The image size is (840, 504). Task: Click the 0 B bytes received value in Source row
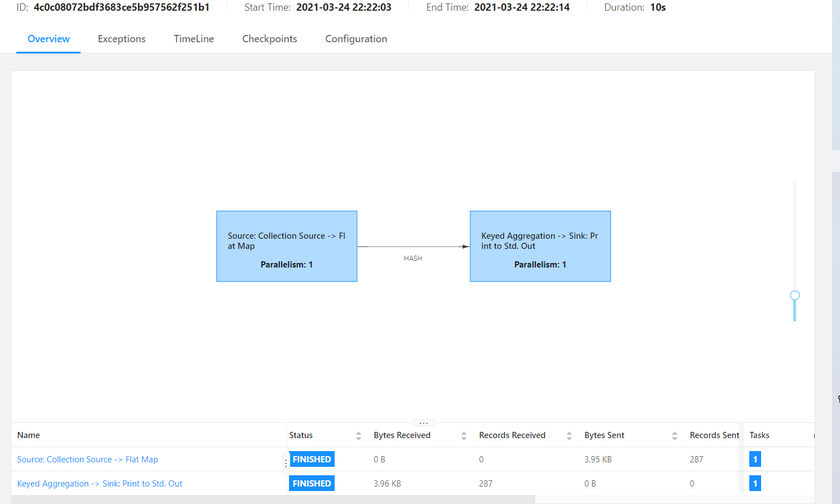(x=379, y=460)
